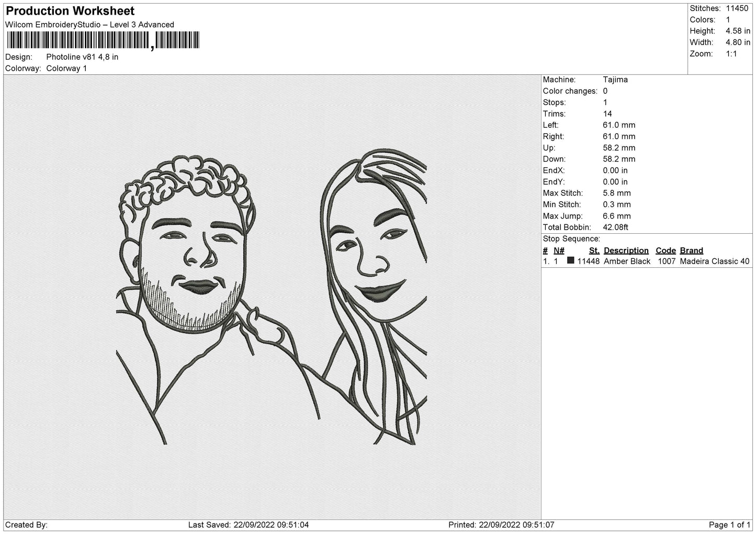756x534 pixels.
Task: Select the thread code 1007
Action: 667,262
